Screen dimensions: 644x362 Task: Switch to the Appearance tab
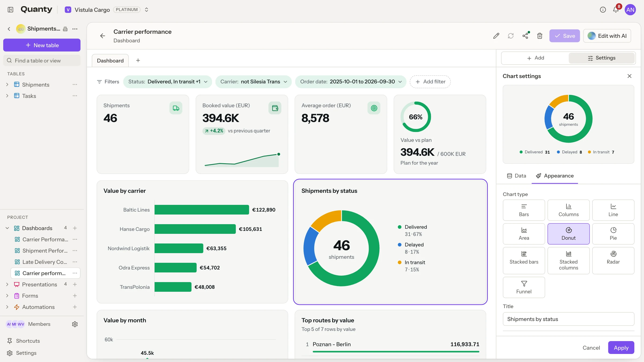pyautogui.click(x=555, y=176)
